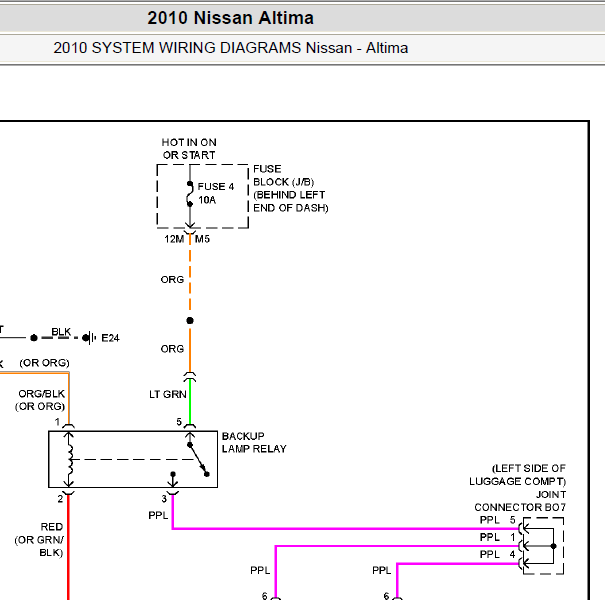
Task: Click the 'HOT IN ON OR START' label
Action: [x=189, y=149]
